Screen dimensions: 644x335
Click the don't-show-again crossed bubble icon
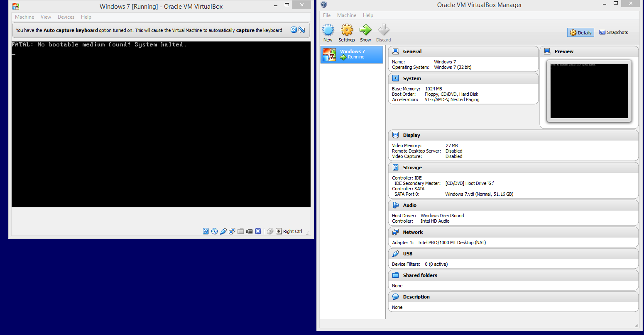click(302, 30)
